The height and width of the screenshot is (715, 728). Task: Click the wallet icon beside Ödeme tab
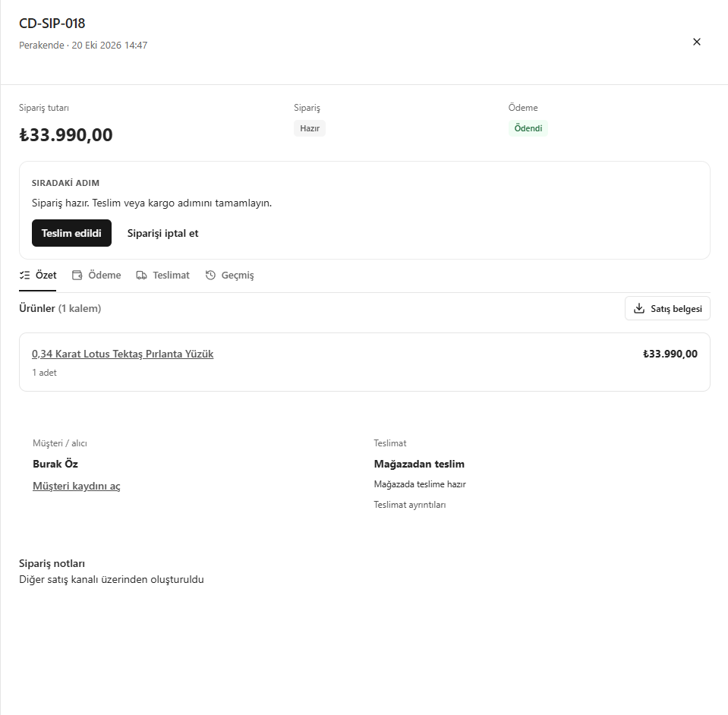coord(77,276)
